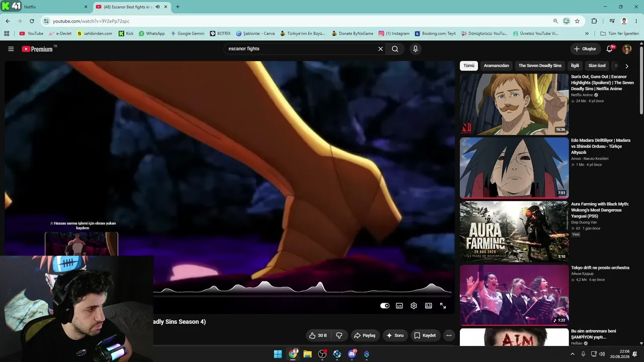Image resolution: width=644 pixels, height=362 pixels.
Task: Open Tokyo drift ne prosto orchestra thumbnail
Action: click(514, 295)
